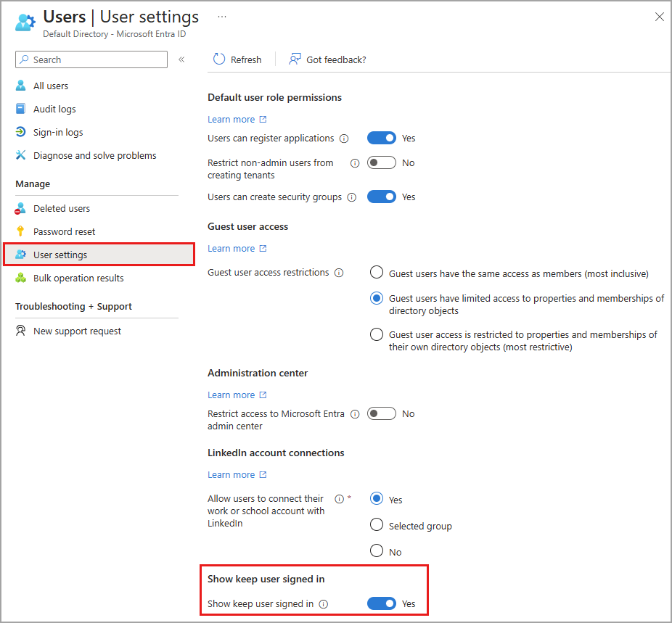Click the Audit logs book icon
The width and height of the screenshot is (672, 623).
coord(20,109)
